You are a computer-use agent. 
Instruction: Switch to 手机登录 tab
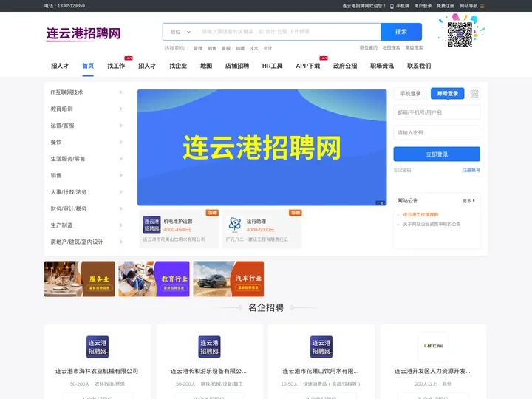[410, 94]
